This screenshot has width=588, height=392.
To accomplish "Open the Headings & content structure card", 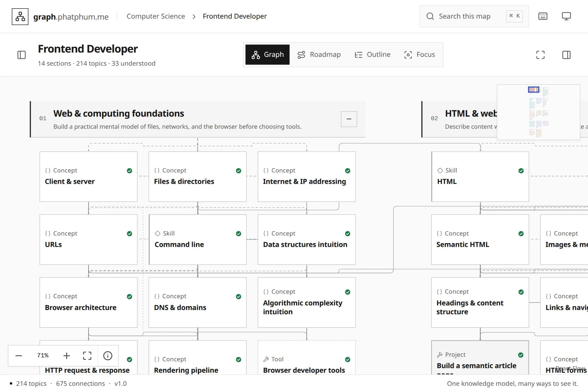I will 480,302.
